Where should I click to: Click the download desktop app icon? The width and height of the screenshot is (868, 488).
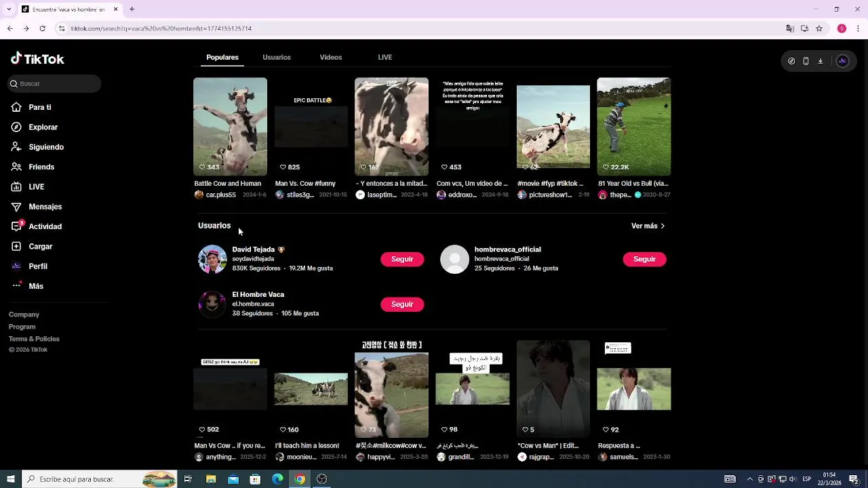[x=820, y=61]
